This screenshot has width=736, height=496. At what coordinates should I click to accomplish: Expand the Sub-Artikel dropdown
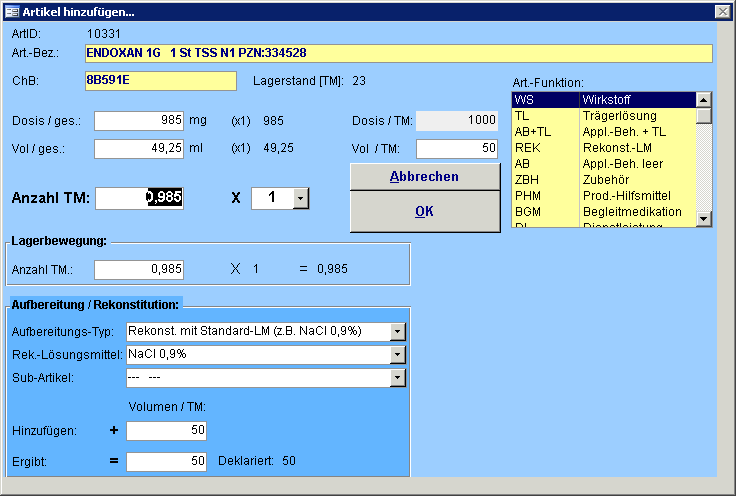click(398, 377)
